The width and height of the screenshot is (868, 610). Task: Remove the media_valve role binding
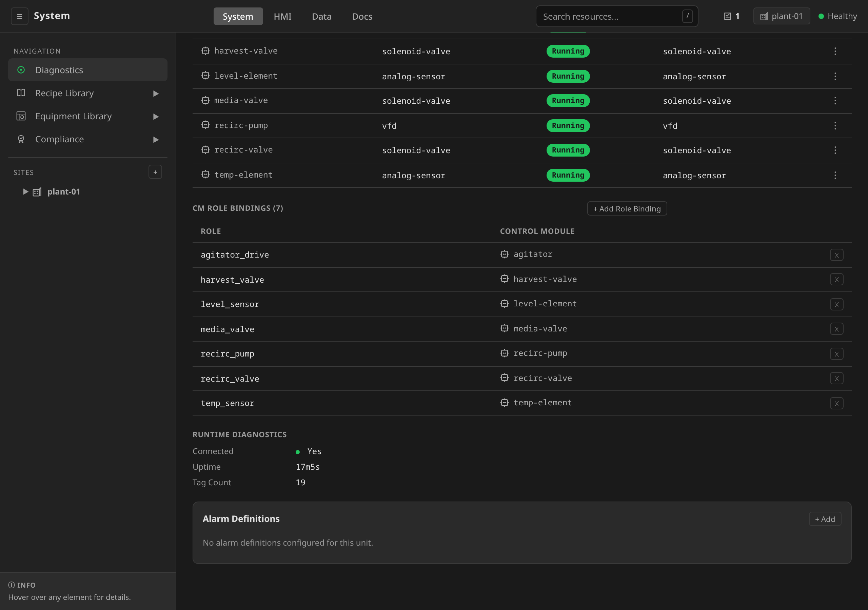[x=836, y=329]
